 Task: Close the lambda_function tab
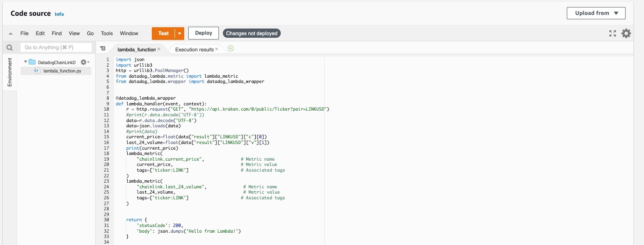159,49
